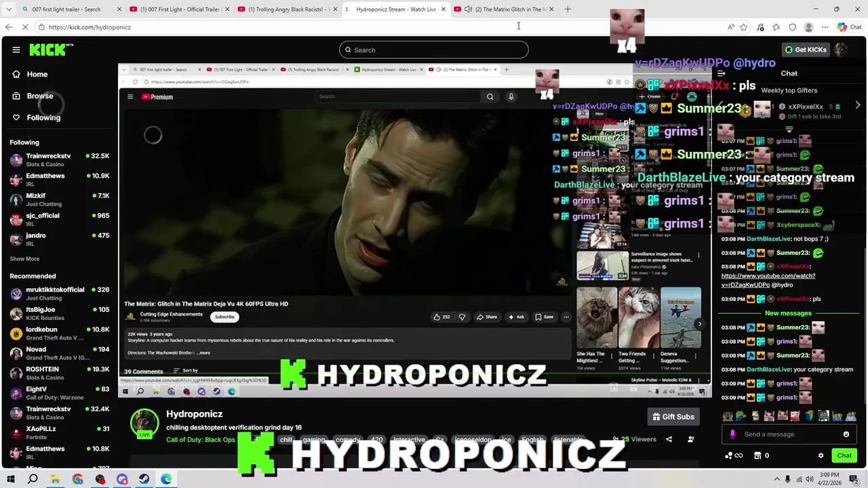The height and width of the screenshot is (488, 868).
Task: Click the Send a message field
Action: [x=790, y=434]
